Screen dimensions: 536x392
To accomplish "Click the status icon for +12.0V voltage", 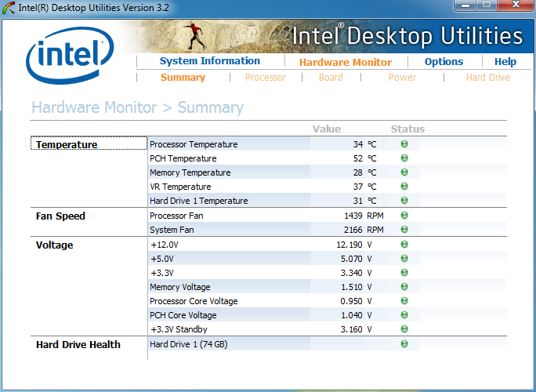I will (404, 245).
